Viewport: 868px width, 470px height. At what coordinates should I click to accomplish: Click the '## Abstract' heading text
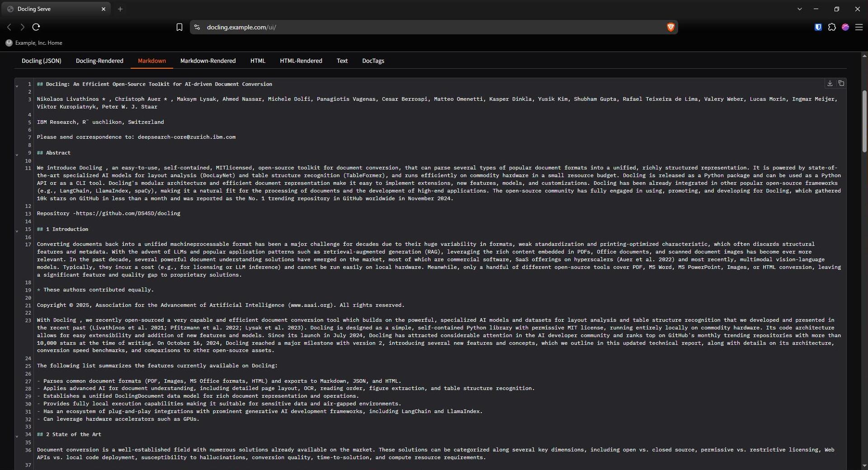coord(54,153)
